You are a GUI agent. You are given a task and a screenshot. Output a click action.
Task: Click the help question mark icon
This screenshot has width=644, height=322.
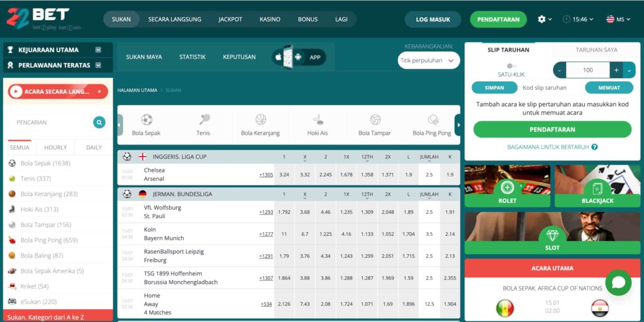coord(594,147)
